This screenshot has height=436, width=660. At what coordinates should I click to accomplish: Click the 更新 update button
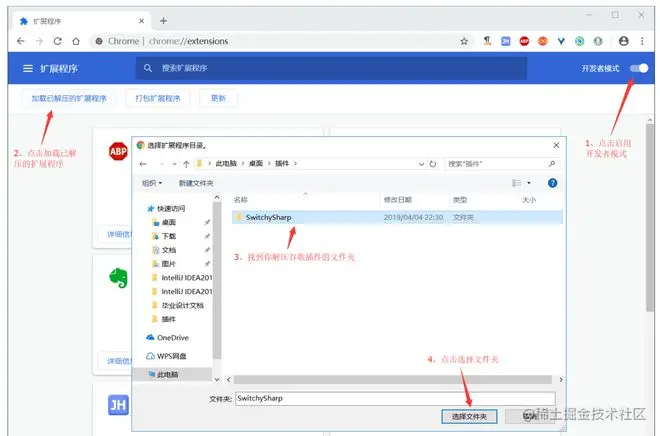(x=218, y=98)
